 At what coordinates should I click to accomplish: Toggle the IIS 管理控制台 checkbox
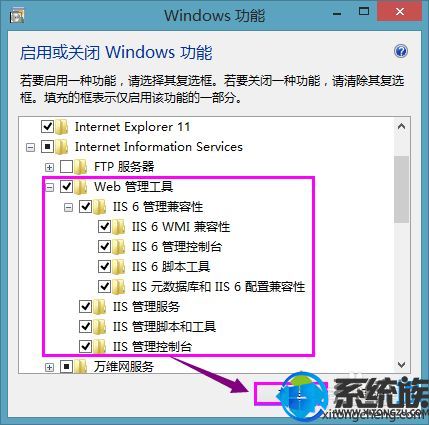click(x=85, y=347)
